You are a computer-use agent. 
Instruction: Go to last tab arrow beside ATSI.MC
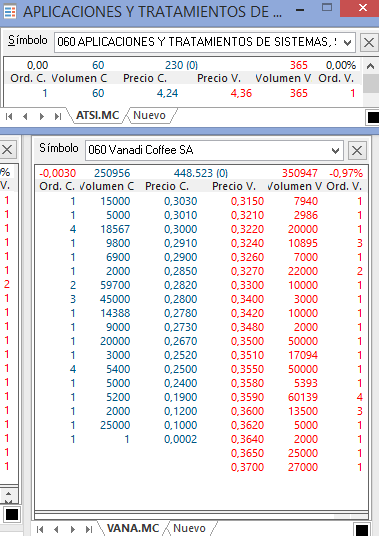(58, 117)
